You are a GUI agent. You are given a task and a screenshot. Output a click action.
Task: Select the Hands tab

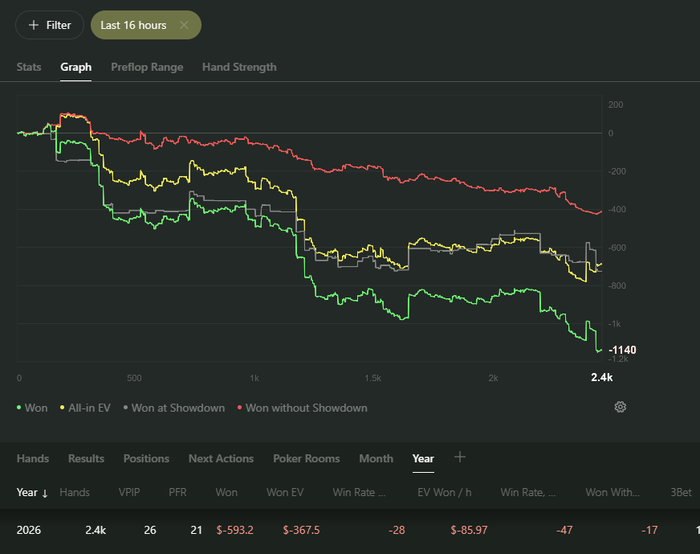33,458
